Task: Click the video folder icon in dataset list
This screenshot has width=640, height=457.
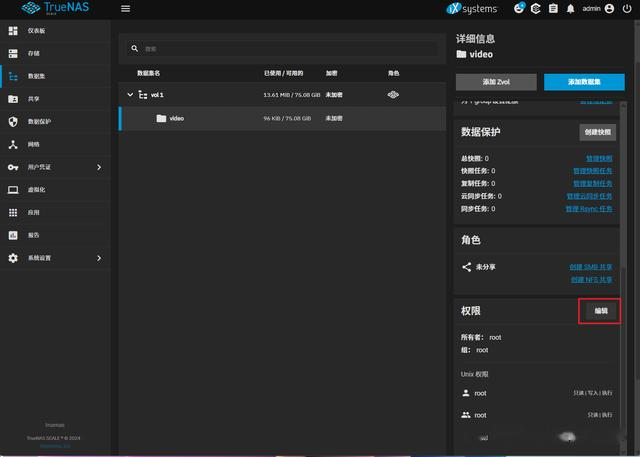Action: (161, 118)
